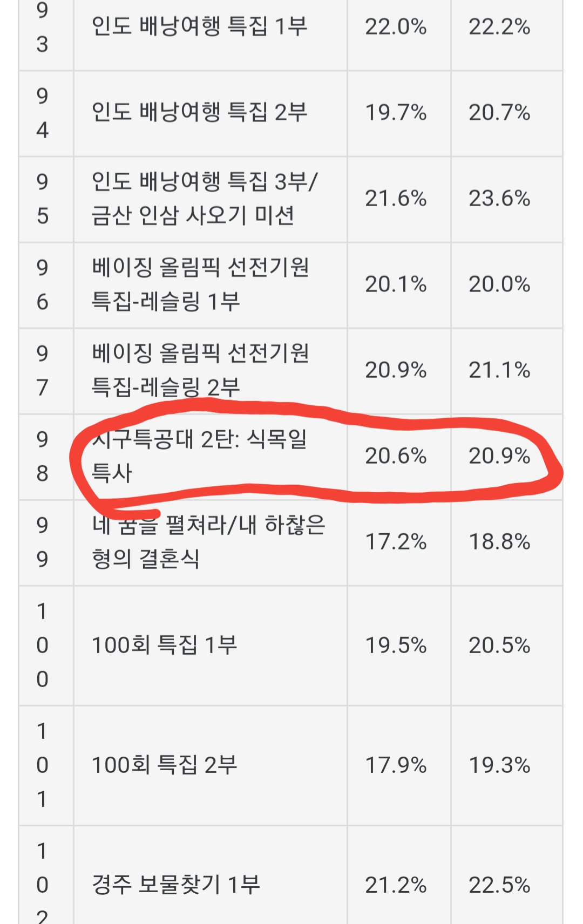Click the 금산 인삼 사오기 미션 episode title
This screenshot has height=924, width=583.
click(x=193, y=215)
